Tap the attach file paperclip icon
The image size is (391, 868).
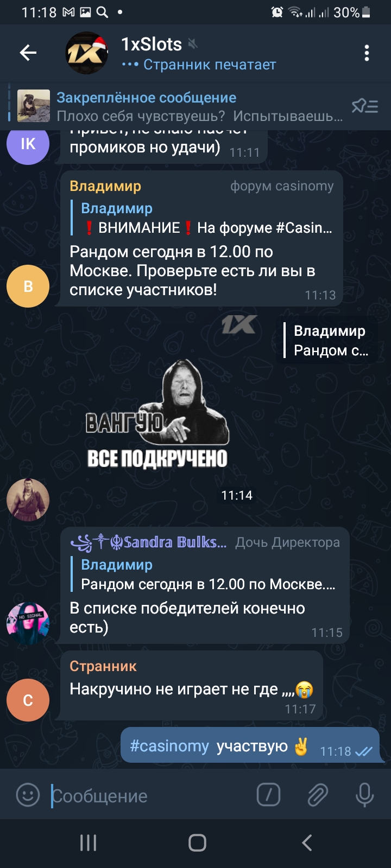[318, 795]
